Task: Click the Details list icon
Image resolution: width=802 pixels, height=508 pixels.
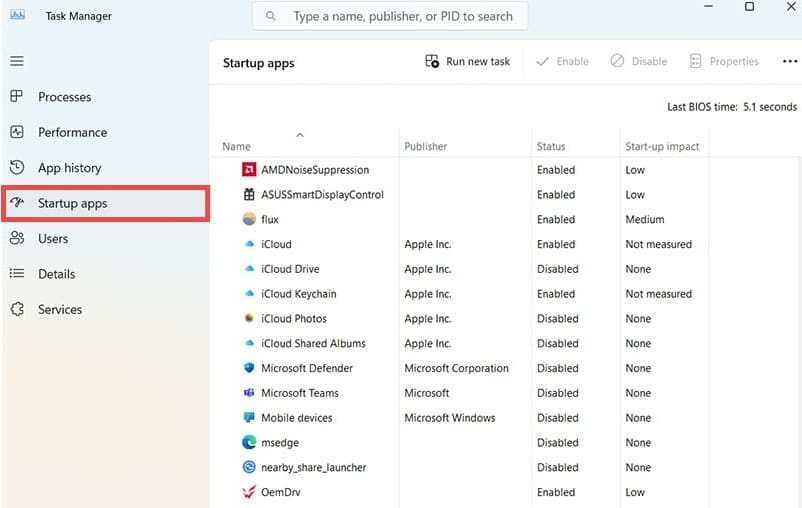Action: click(17, 274)
